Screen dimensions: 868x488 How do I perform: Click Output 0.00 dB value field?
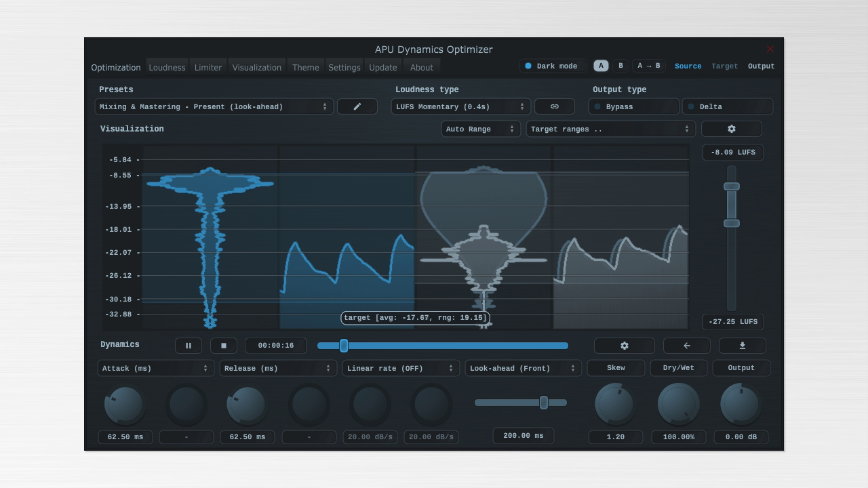(x=741, y=437)
